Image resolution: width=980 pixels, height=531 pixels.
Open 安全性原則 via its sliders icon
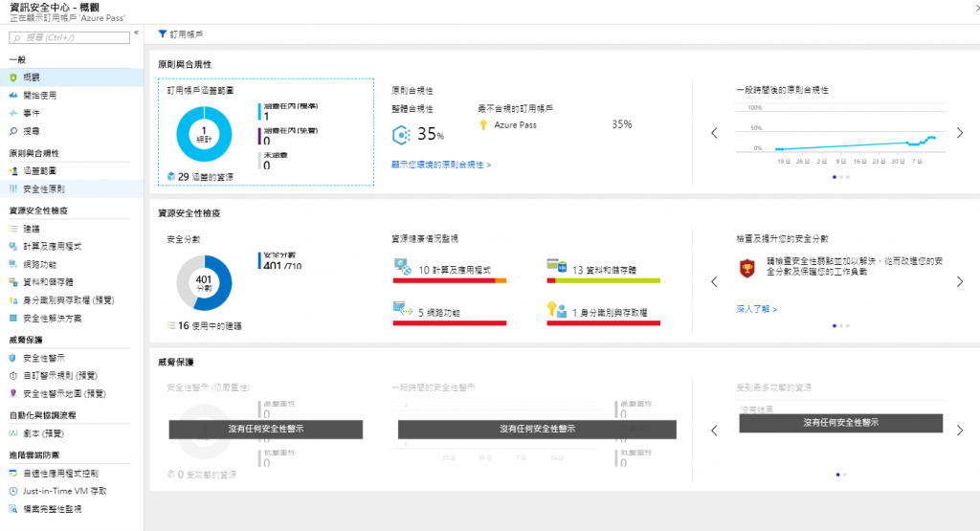[x=13, y=188]
